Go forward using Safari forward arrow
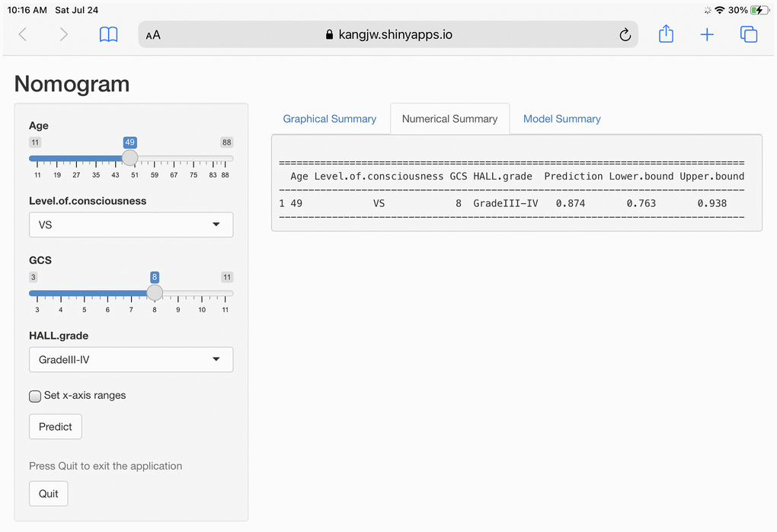Viewport: 777px width, 532px height. [x=64, y=34]
